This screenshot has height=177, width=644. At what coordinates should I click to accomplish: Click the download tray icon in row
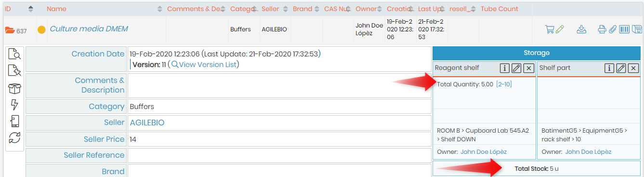pyautogui.click(x=581, y=29)
